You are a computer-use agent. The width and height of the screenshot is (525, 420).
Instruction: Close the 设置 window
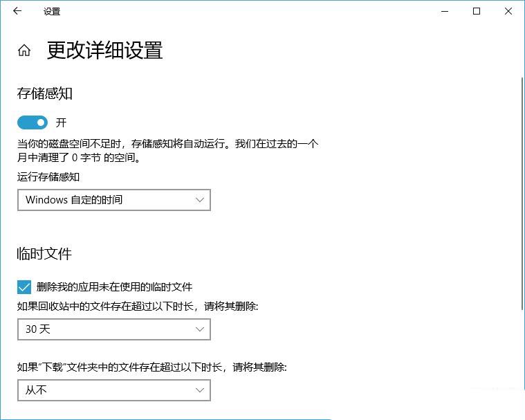508,11
